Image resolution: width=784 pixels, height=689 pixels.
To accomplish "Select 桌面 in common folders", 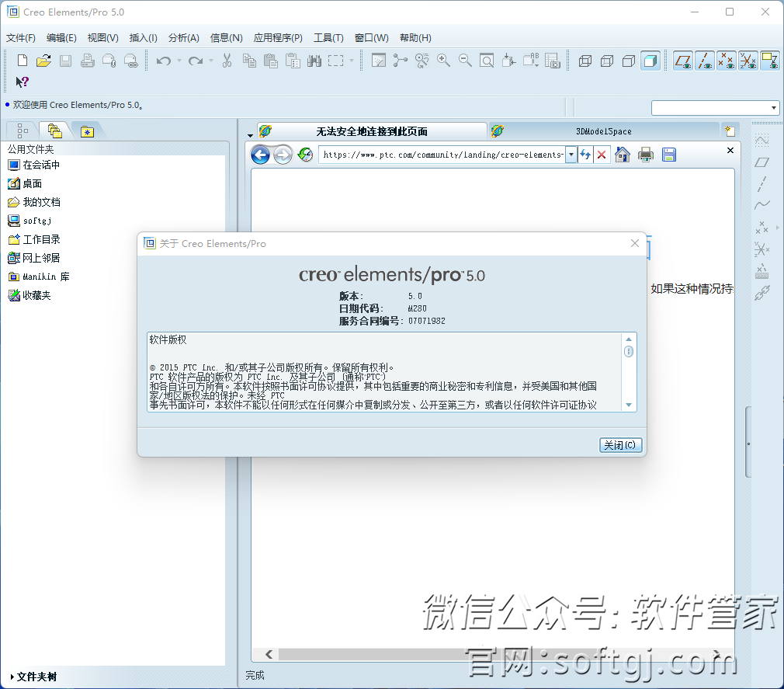I will [25, 183].
